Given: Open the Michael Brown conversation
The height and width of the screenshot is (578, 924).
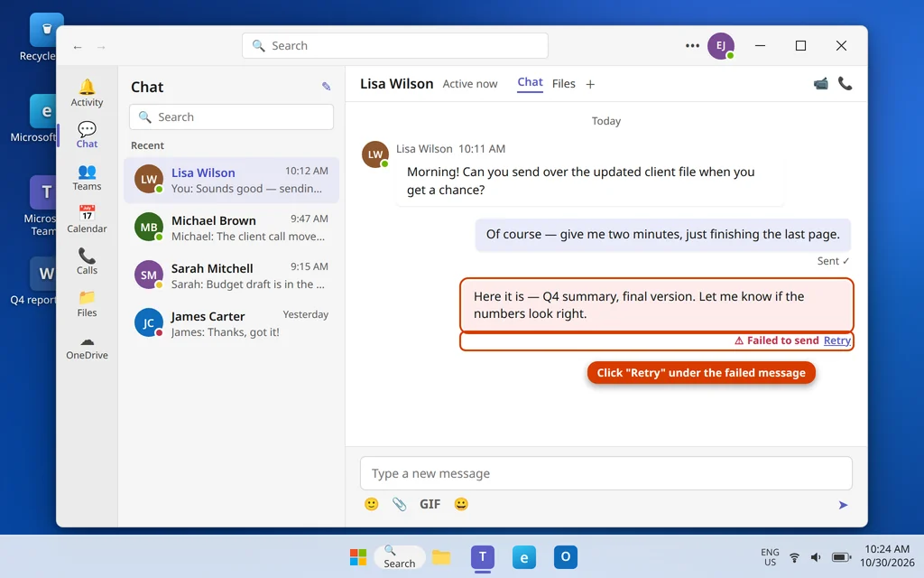Looking at the screenshot, I should tap(232, 228).
